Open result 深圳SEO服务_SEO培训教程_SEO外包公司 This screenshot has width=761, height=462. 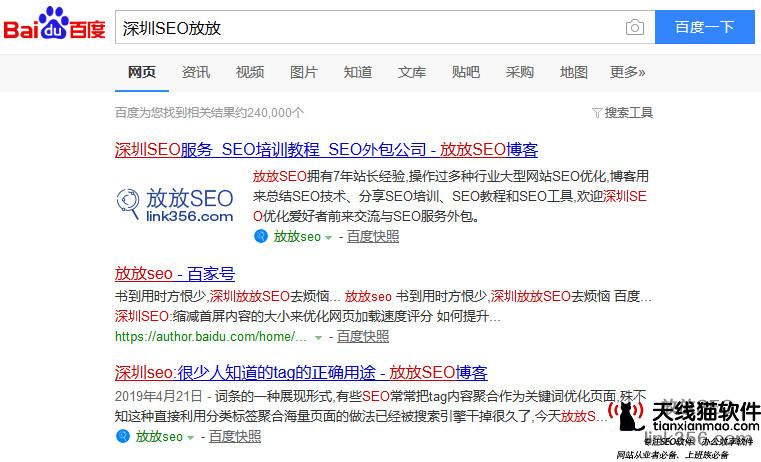click(326, 149)
